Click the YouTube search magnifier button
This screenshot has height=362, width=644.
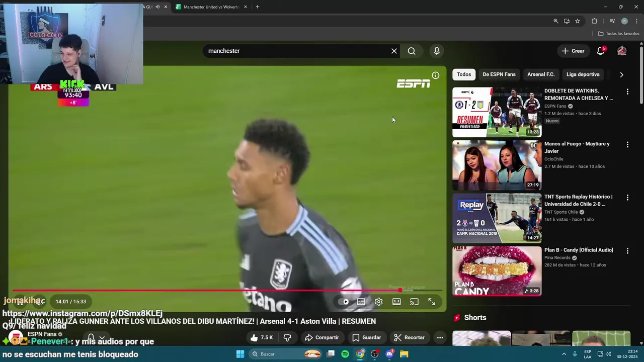(412, 51)
